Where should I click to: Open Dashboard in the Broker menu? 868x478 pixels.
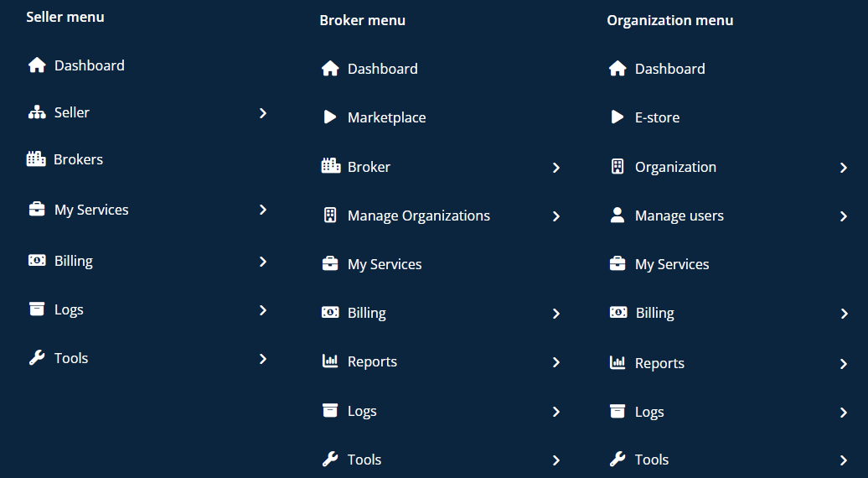pyautogui.click(x=383, y=69)
